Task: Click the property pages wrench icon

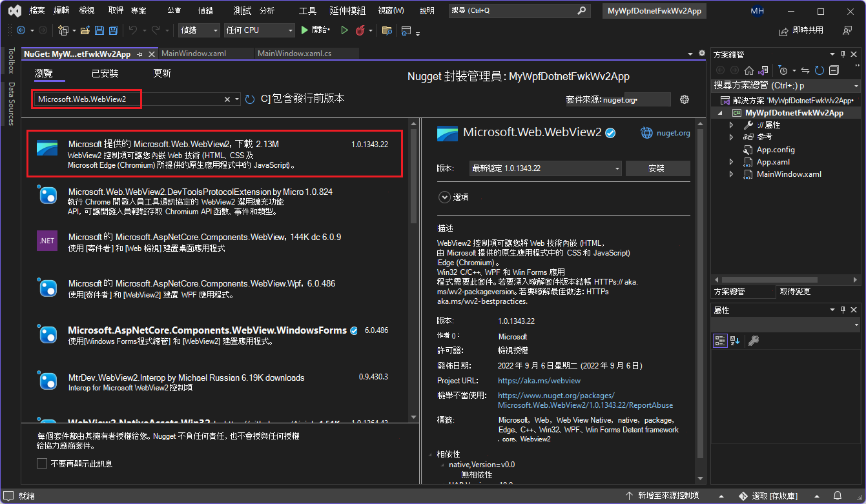Action: coord(753,341)
